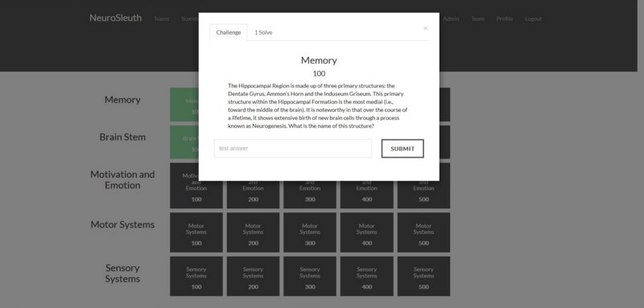Open the Scoreboard nav link
Screen dimensions: 644x308
tap(190, 18)
